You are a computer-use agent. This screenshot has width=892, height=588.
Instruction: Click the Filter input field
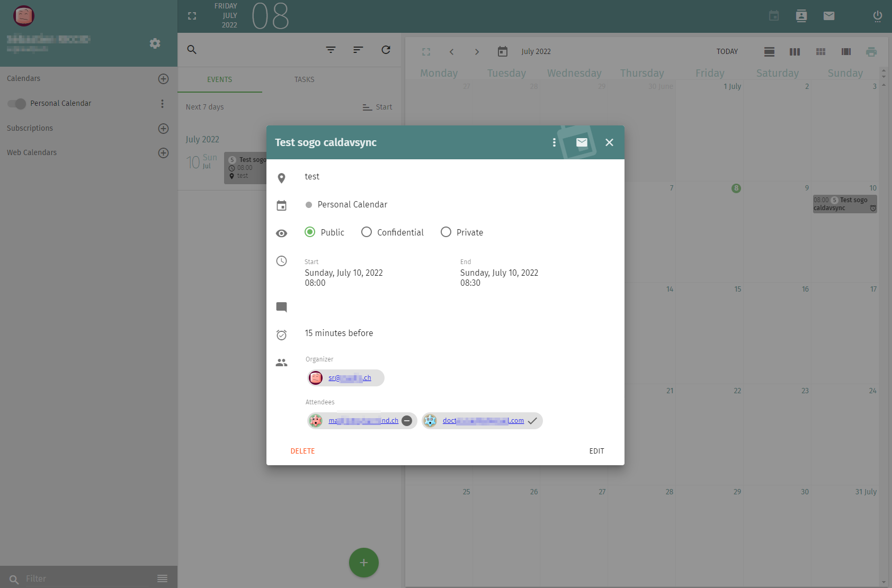[85, 578]
